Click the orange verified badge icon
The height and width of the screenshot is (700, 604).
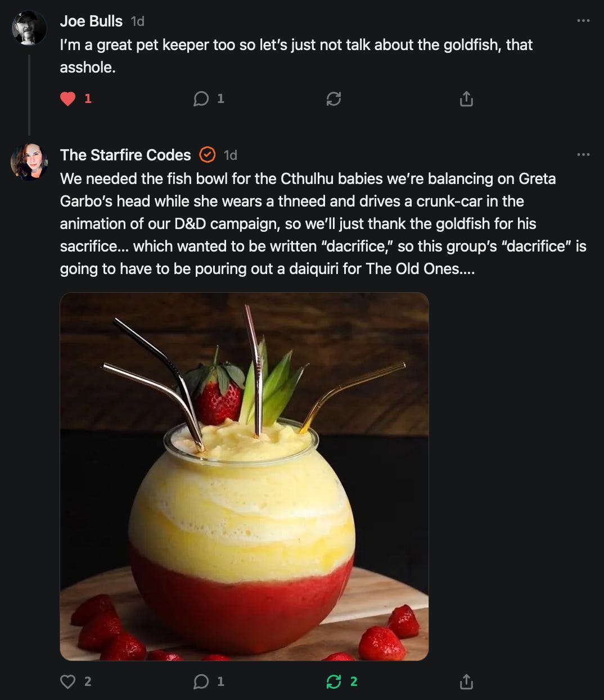[208, 155]
